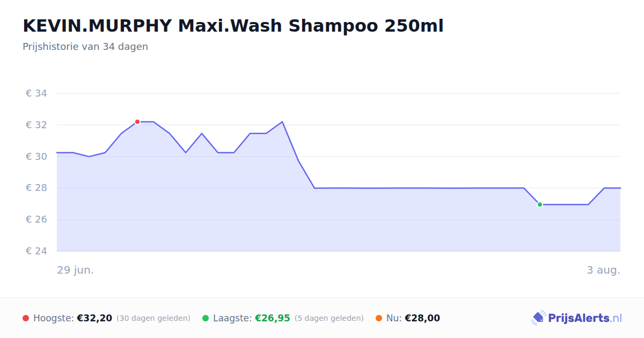644x338 pixels.
Task: Click the current price value €28,00
Action: coord(422,318)
